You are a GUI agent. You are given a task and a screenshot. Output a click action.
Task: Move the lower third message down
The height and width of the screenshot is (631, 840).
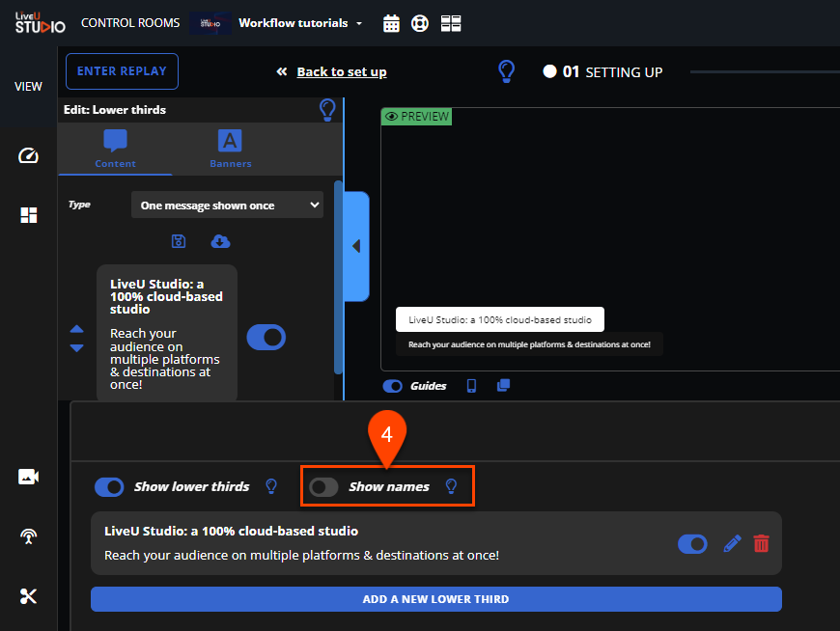click(x=76, y=348)
